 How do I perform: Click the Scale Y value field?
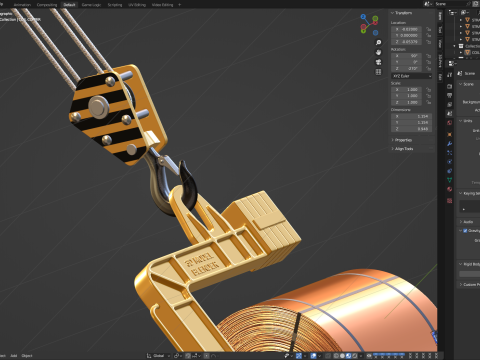[407, 96]
